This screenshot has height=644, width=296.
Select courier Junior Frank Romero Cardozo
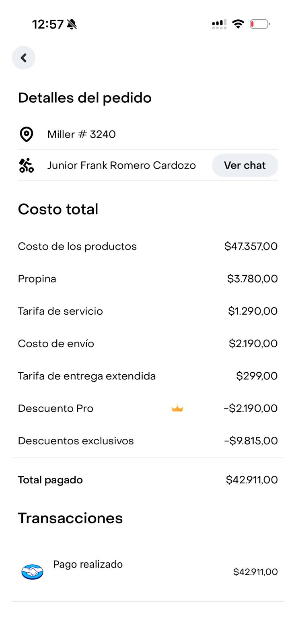(121, 165)
